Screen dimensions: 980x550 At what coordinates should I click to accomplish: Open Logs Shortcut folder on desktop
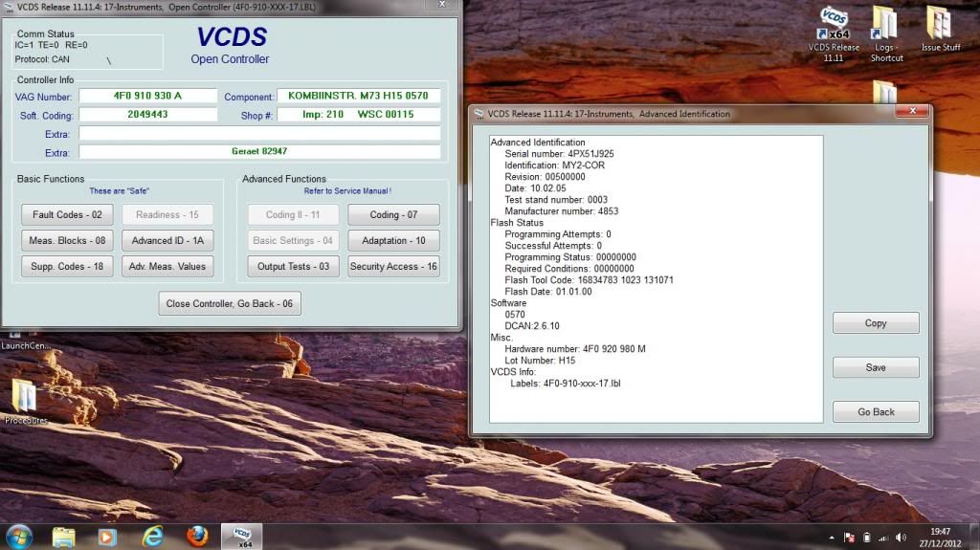[x=885, y=33]
